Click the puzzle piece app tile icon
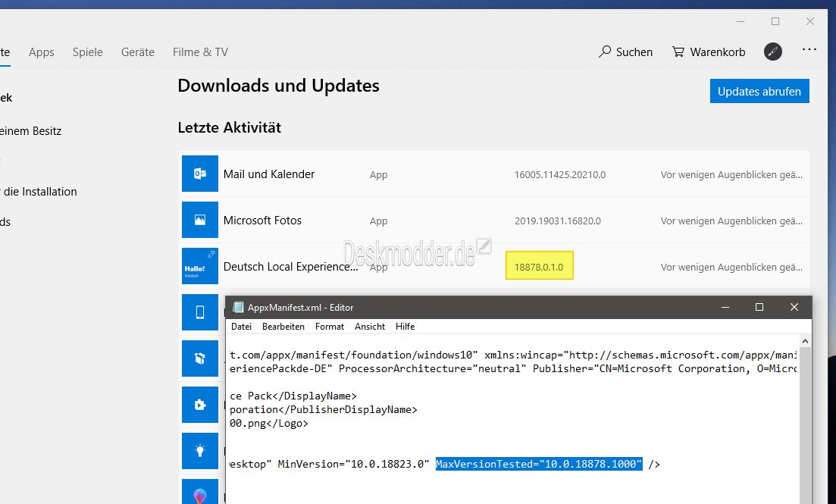The height and width of the screenshot is (504, 836). (x=200, y=405)
